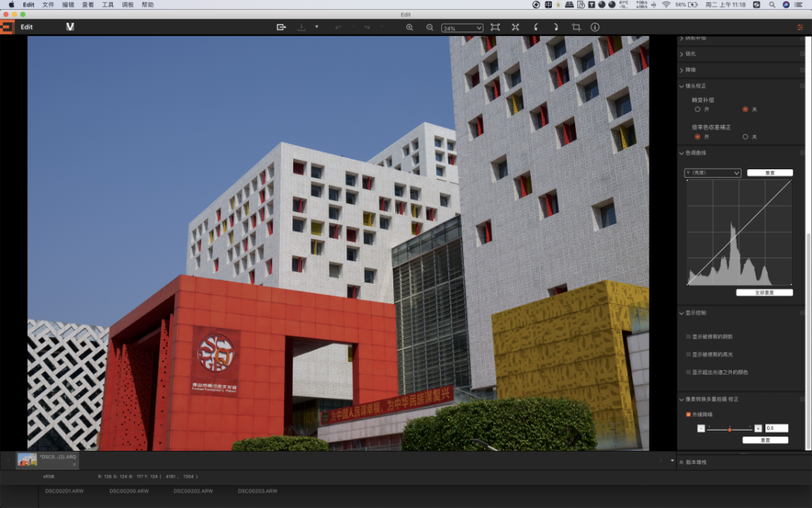
Task: Click the Viewer 'V' icon
Action: 71,27
